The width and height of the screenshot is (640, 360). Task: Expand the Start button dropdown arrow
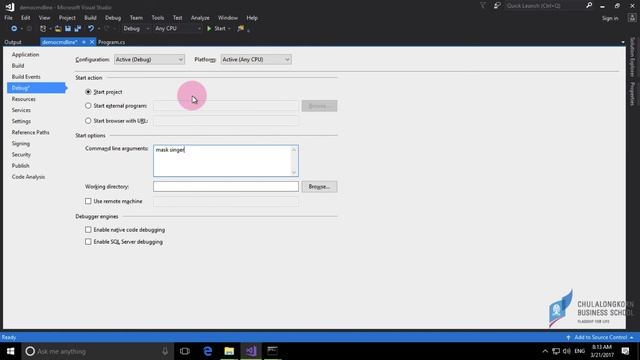pyautogui.click(x=229, y=29)
